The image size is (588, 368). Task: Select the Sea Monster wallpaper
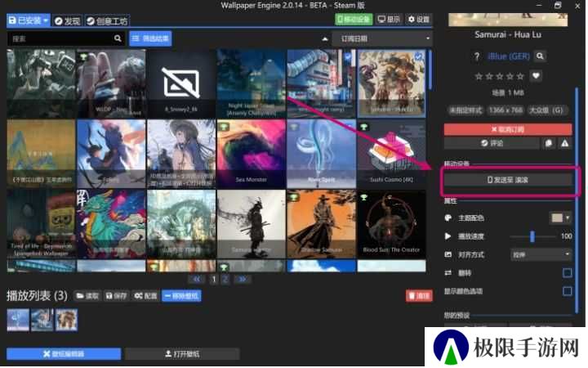point(252,154)
